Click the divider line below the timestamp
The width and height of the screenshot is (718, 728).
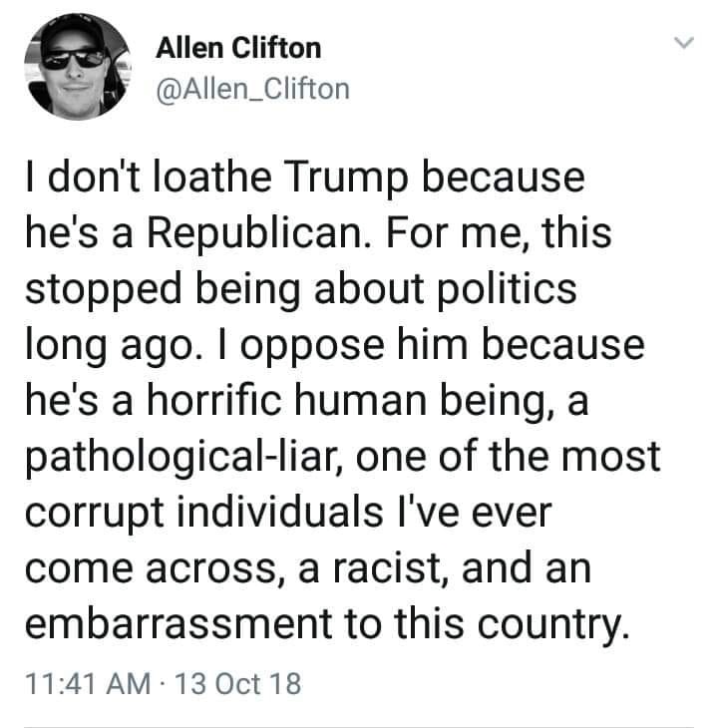coord(359,725)
